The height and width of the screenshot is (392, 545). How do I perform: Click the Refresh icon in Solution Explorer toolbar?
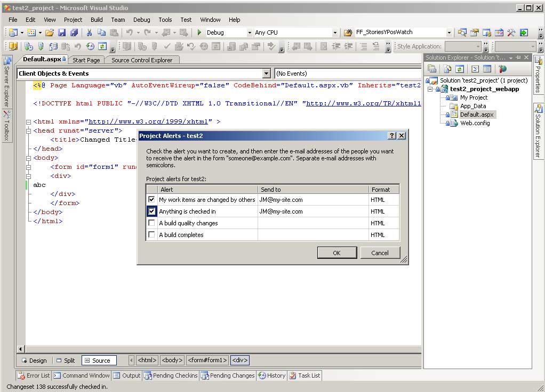click(460, 69)
